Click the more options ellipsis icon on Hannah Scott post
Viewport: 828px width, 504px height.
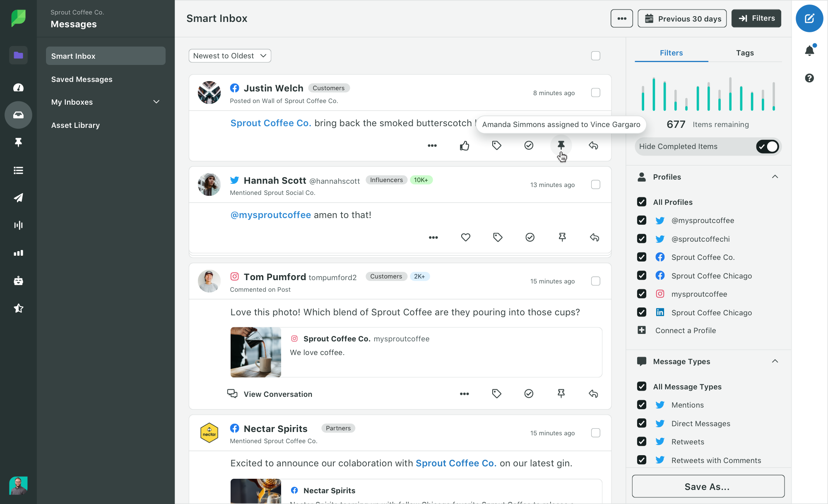(x=433, y=237)
